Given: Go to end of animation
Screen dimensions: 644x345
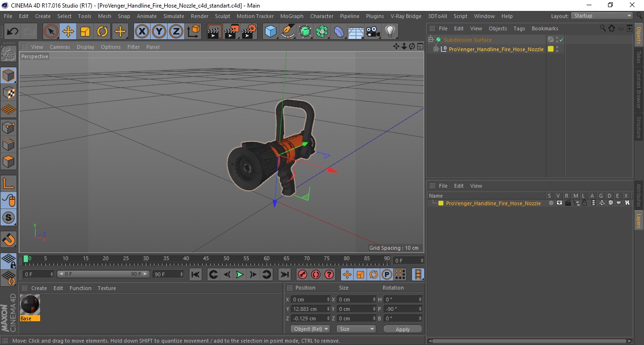Looking at the screenshot, I should pos(285,274).
